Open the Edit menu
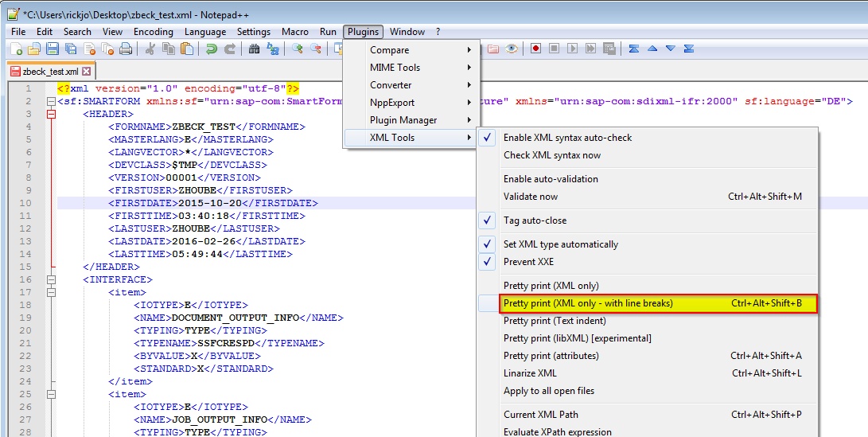This screenshot has width=868, height=437. click(x=45, y=32)
